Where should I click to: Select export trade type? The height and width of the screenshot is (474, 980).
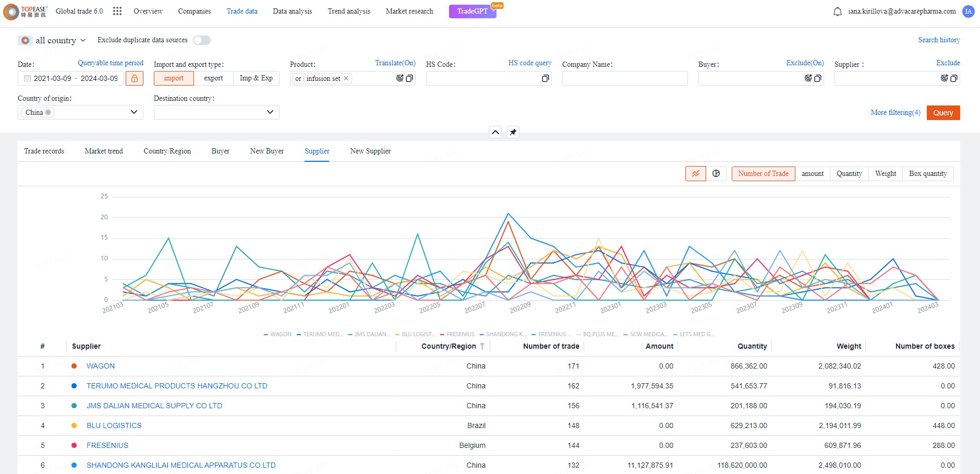[x=213, y=78]
